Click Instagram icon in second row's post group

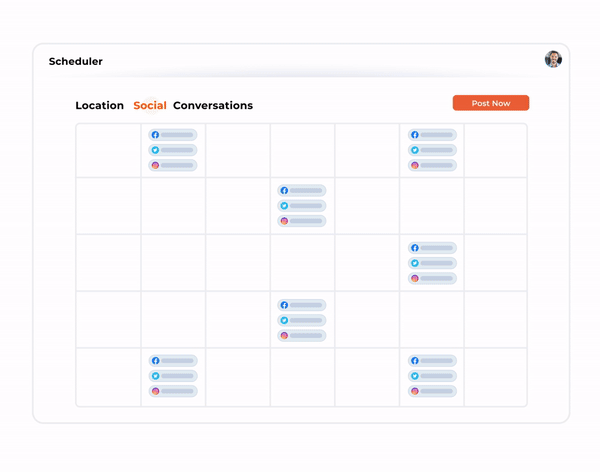(284, 221)
